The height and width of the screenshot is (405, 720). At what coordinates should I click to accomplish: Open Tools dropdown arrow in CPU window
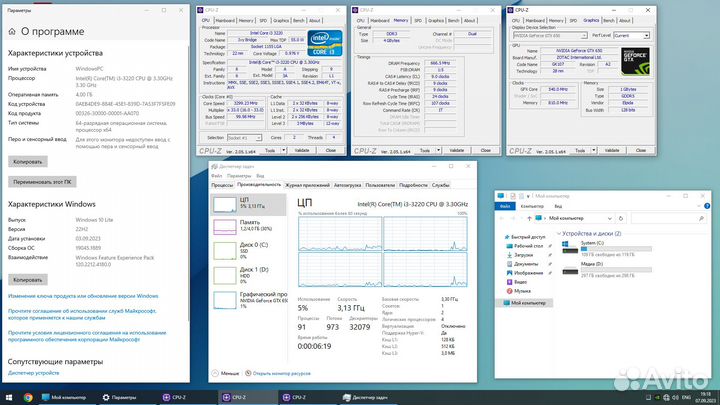283,150
